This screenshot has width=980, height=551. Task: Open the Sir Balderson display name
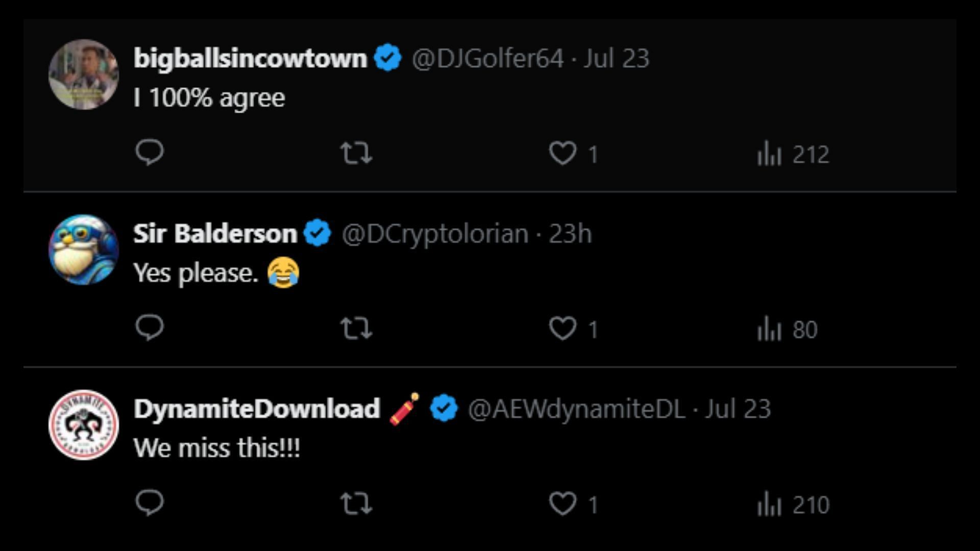(x=215, y=234)
